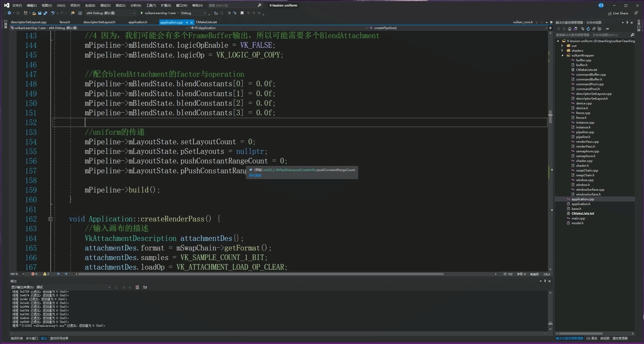
Task: Expand the shaders folder in the tree
Action: (562, 50)
